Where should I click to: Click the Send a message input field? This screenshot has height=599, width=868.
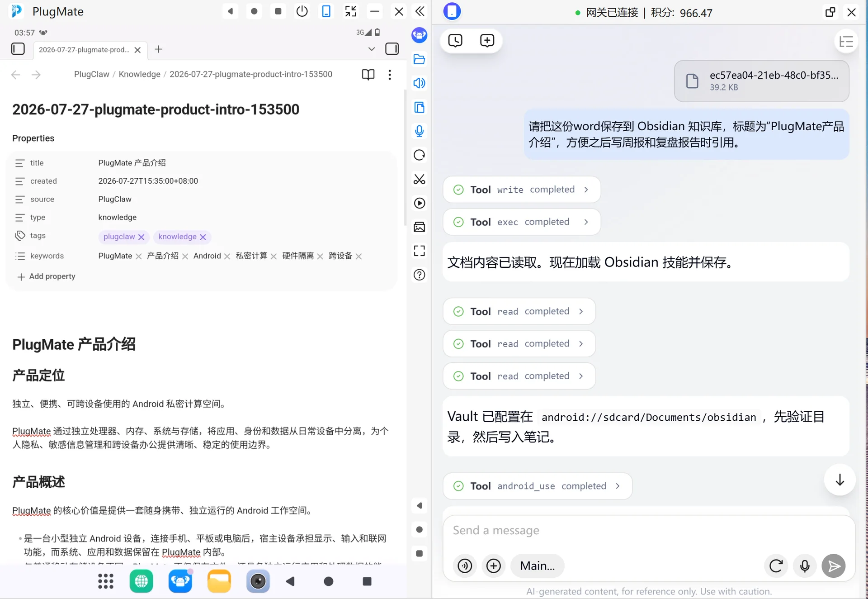[649, 531]
